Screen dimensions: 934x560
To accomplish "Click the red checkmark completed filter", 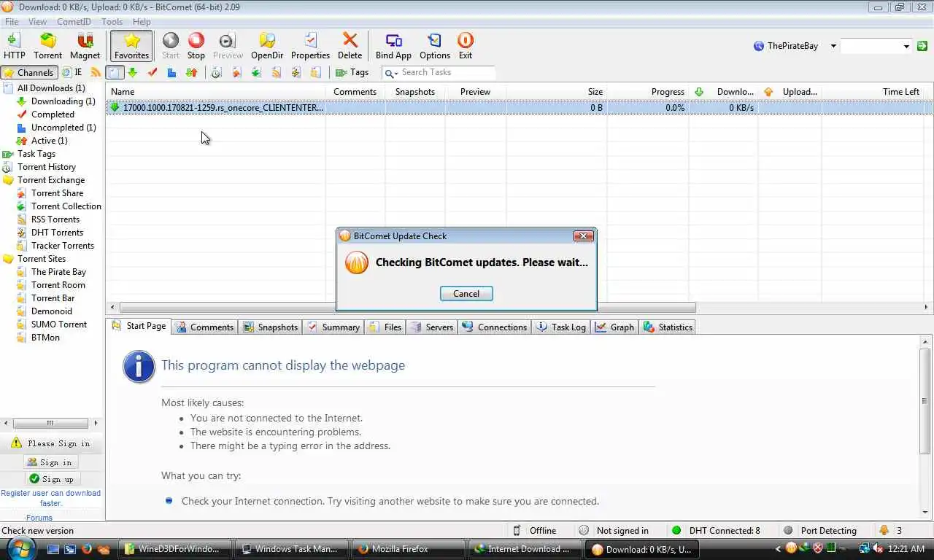I will tap(152, 72).
